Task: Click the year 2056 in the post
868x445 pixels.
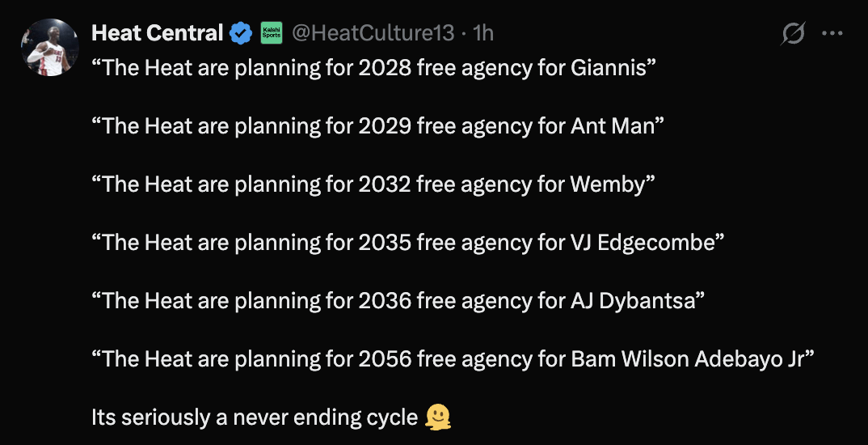Action: 384,359
